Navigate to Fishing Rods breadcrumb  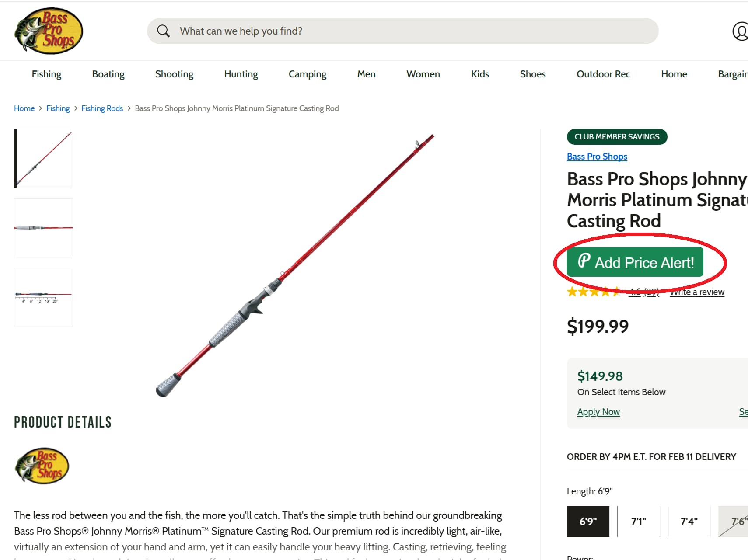tap(102, 108)
